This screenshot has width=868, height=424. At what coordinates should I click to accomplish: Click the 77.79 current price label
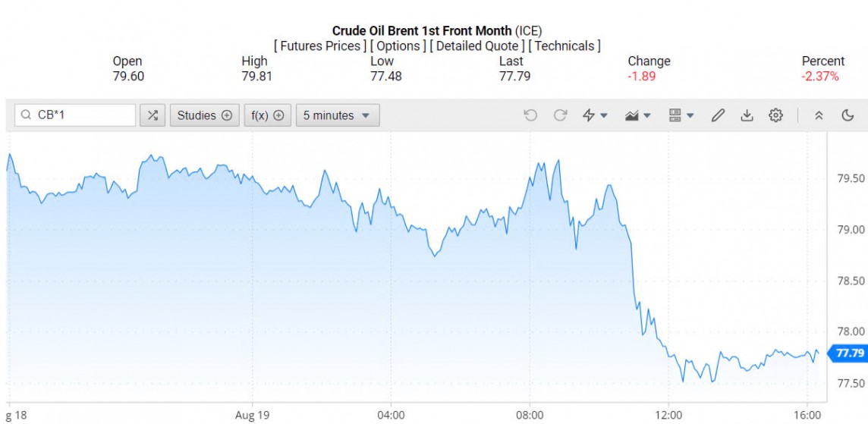click(848, 353)
